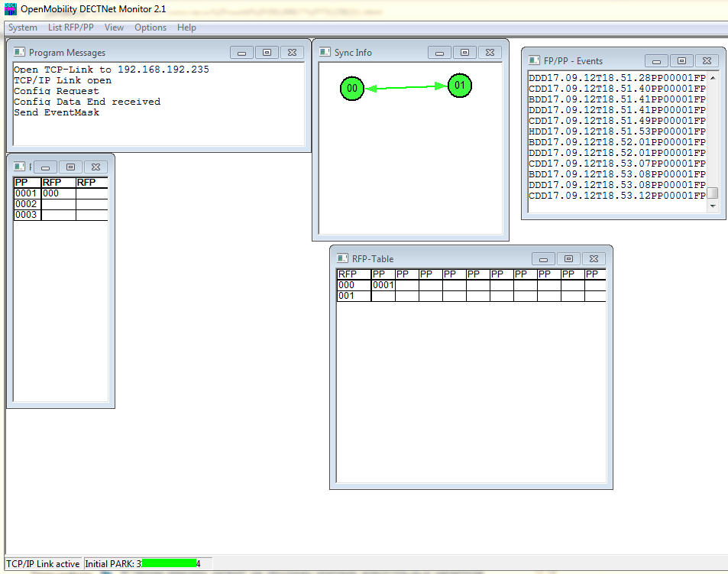
Task: Minimize the RFP-Table window
Action: [x=544, y=258]
